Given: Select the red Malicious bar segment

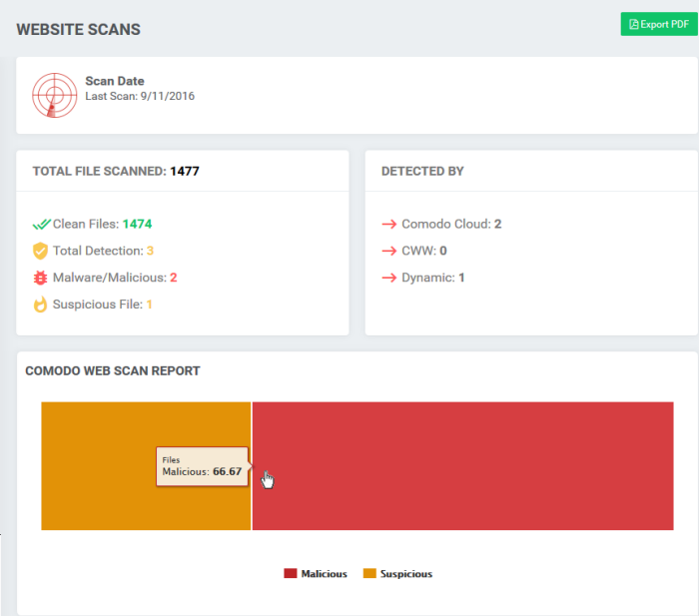Looking at the screenshot, I should click(462, 466).
